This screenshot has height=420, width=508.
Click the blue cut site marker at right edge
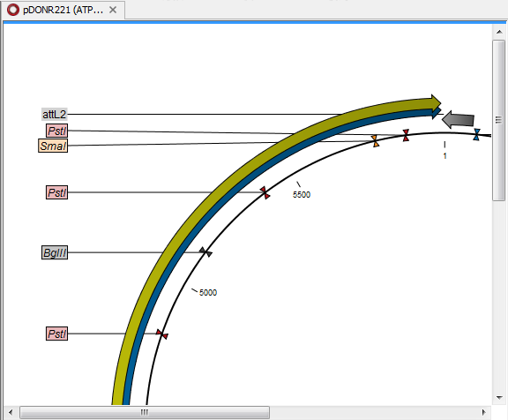click(x=476, y=134)
